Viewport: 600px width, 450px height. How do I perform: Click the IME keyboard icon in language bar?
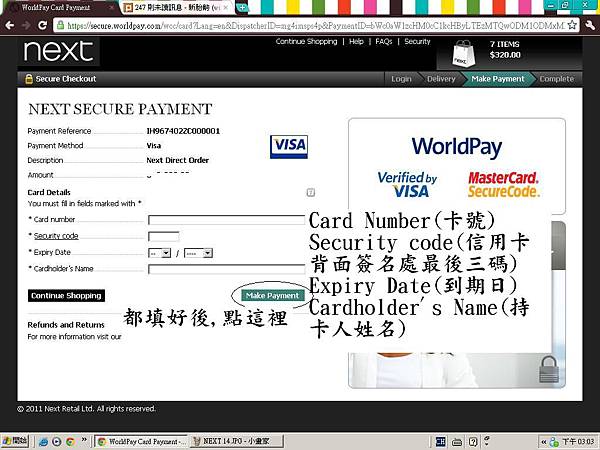(457, 442)
